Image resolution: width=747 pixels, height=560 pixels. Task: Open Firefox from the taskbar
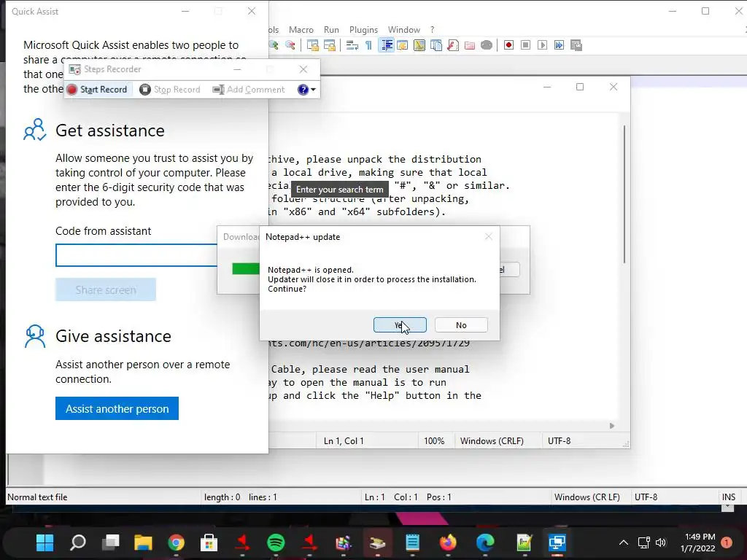pyautogui.click(x=448, y=542)
